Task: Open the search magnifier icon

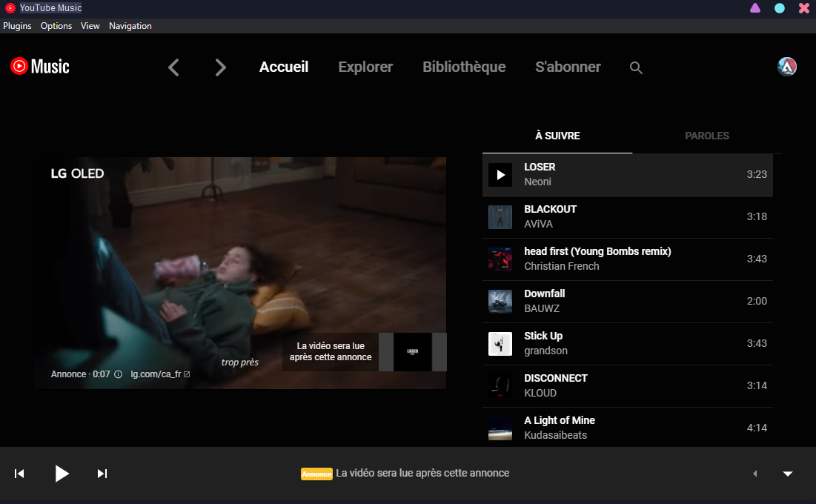Action: click(x=636, y=67)
